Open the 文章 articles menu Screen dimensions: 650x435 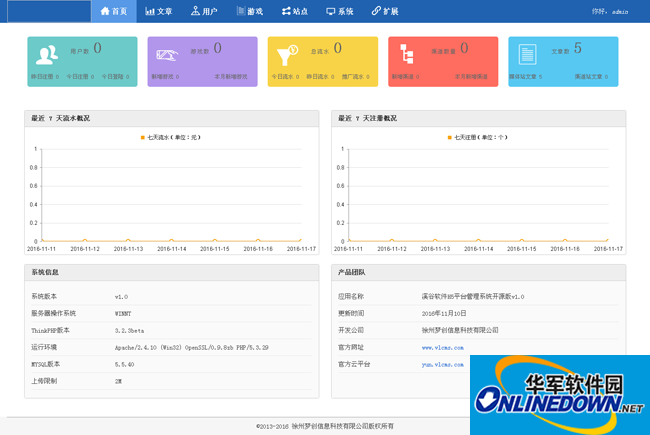coord(159,11)
